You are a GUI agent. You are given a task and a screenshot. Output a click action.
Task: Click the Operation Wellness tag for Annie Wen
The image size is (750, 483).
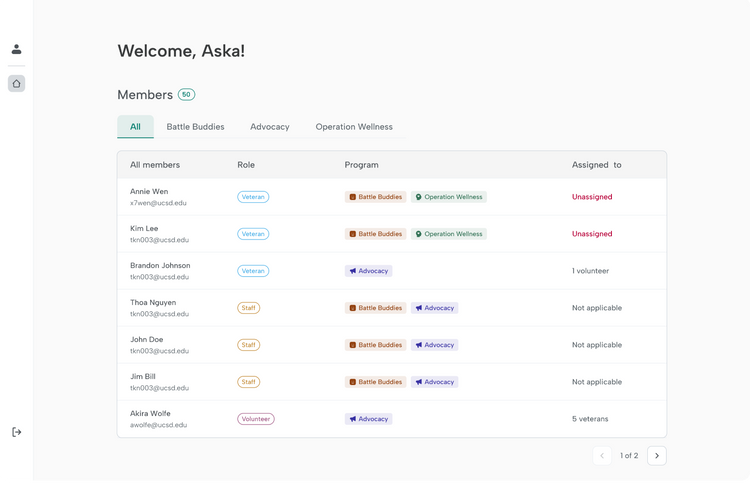tap(449, 197)
